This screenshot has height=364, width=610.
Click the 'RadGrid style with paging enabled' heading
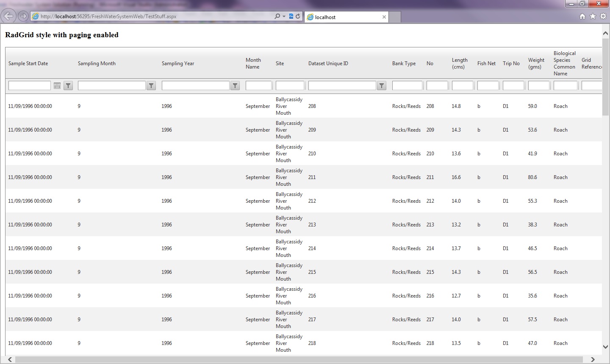tap(62, 35)
